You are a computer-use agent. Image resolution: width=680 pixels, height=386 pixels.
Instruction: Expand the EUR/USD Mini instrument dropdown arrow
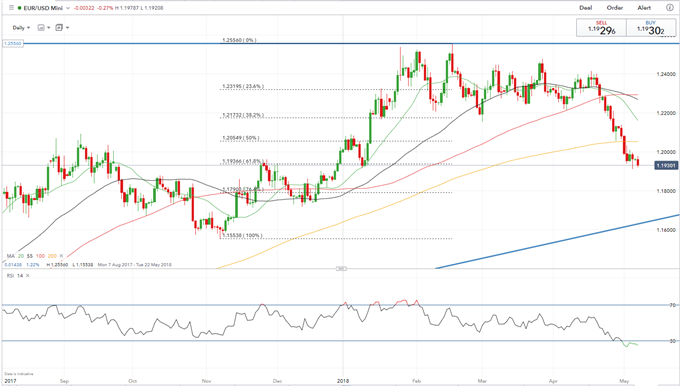pyautogui.click(x=68, y=8)
